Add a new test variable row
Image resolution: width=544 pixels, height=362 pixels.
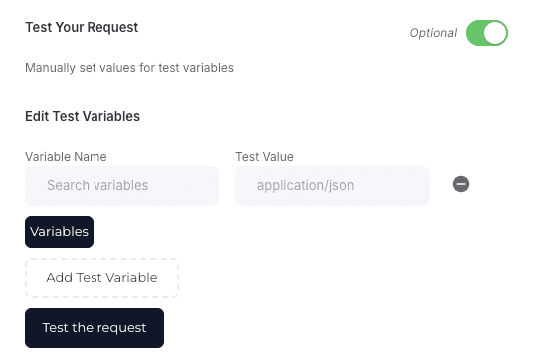click(102, 278)
